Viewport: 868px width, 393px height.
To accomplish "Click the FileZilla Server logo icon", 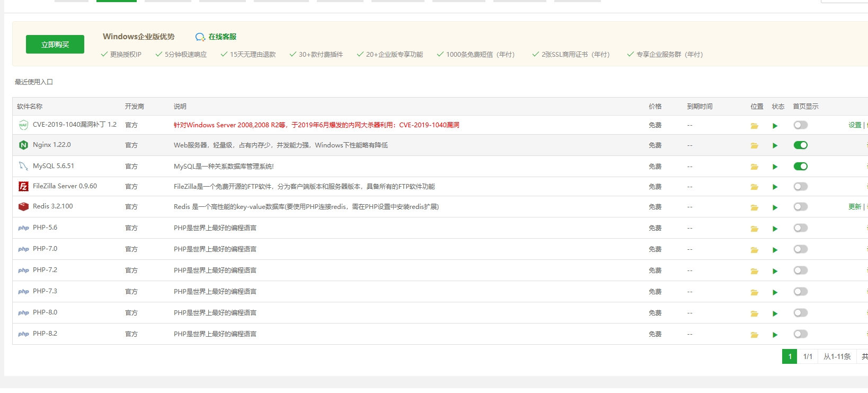I will (x=23, y=186).
